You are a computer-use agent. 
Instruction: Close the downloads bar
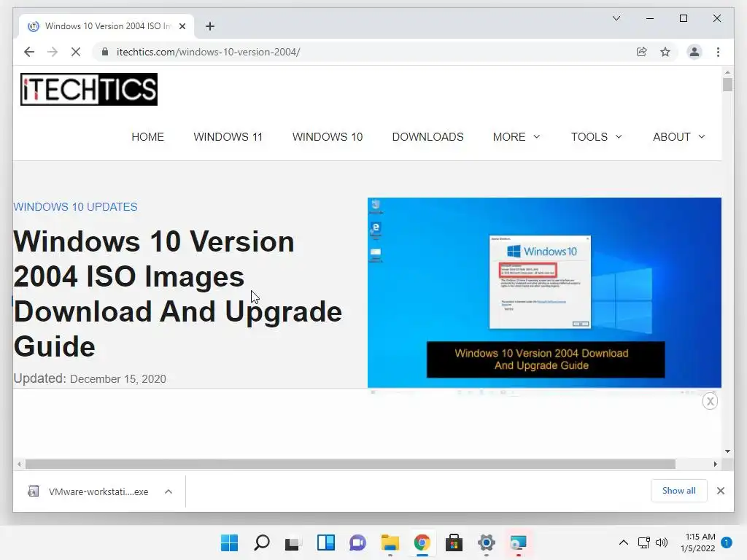720,491
